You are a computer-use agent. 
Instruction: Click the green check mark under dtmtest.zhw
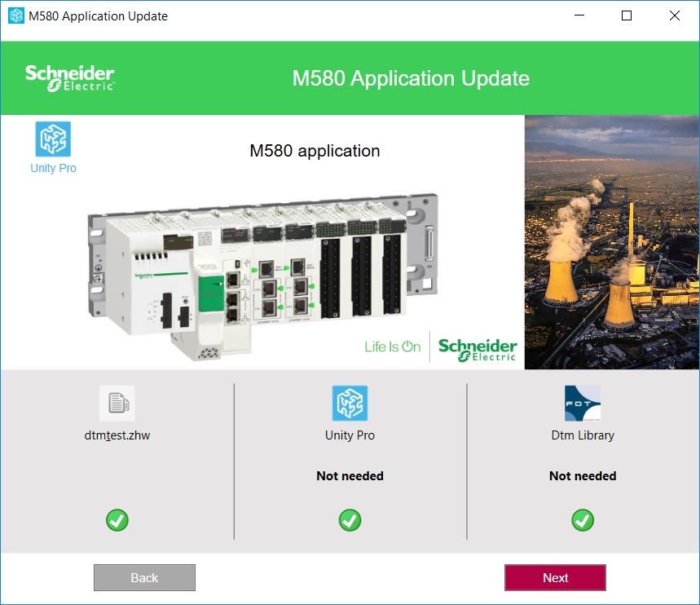117,520
